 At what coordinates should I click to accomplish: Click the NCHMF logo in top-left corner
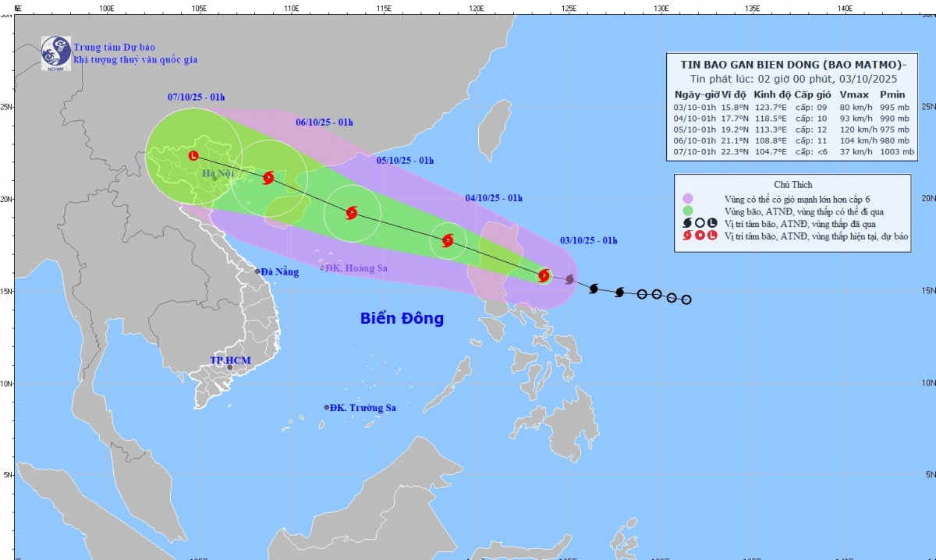pyautogui.click(x=56, y=51)
